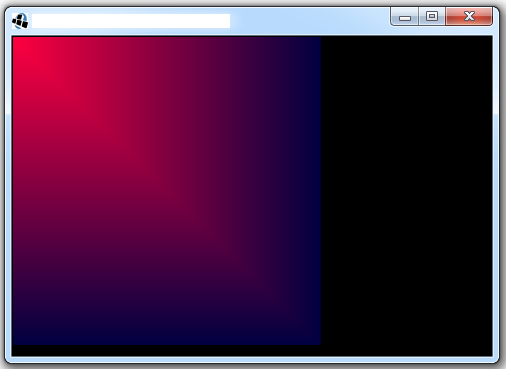Click the middle of the gradient's top edge
Image resolution: width=511 pixels, height=378 pixels.
(x=167, y=39)
